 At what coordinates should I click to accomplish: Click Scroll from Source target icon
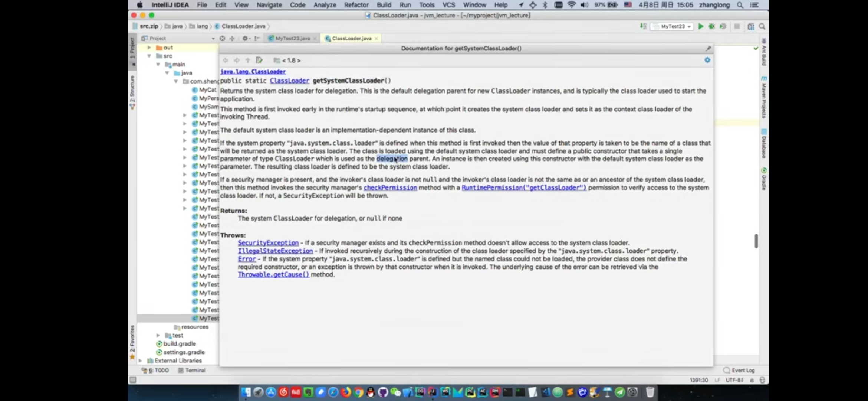click(x=222, y=38)
